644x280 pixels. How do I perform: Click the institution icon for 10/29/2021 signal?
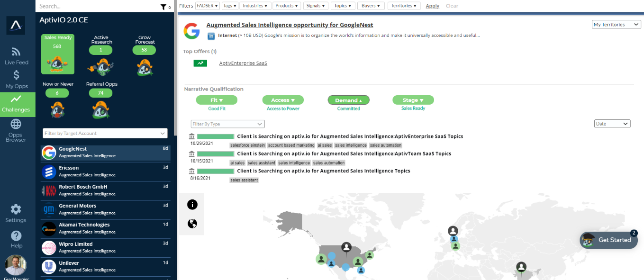(x=191, y=136)
